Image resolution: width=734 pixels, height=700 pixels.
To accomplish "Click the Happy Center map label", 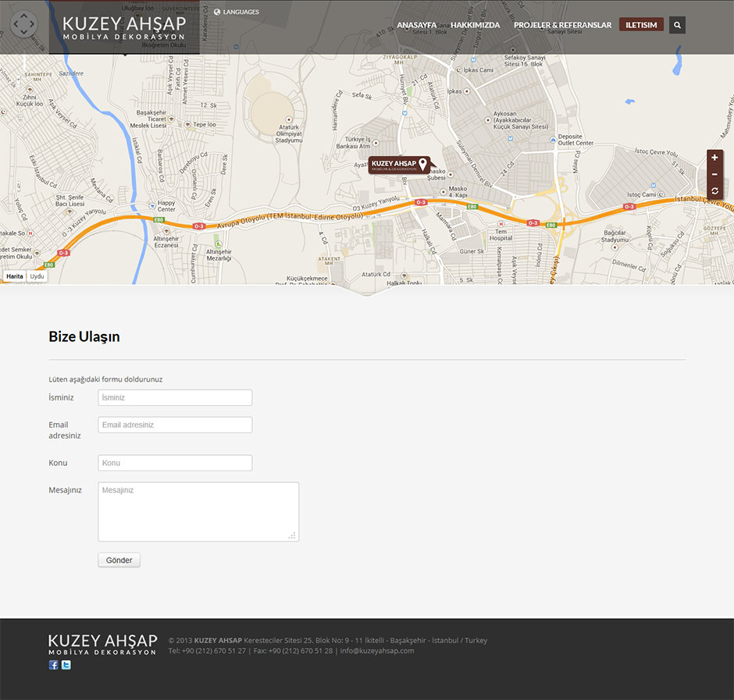I will point(166,206).
